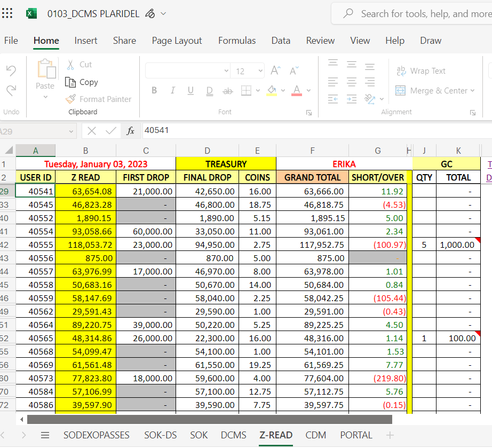Cancel formula entry with X icon
The width and height of the screenshot is (492, 448).
coord(92,131)
